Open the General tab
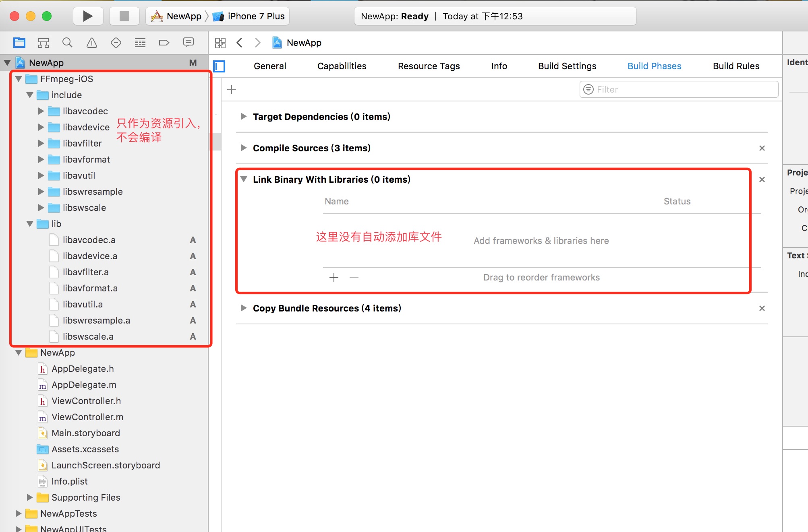The height and width of the screenshot is (532, 808). point(270,66)
